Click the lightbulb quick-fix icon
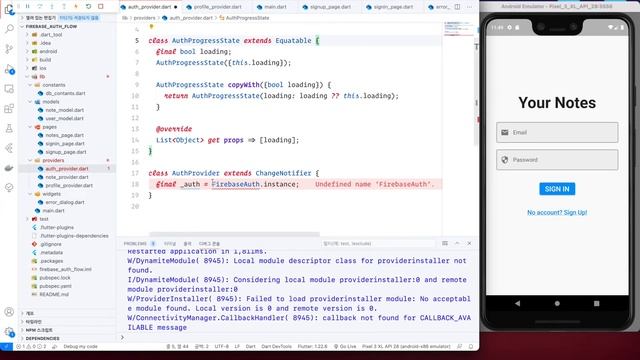 (x=151, y=27)
